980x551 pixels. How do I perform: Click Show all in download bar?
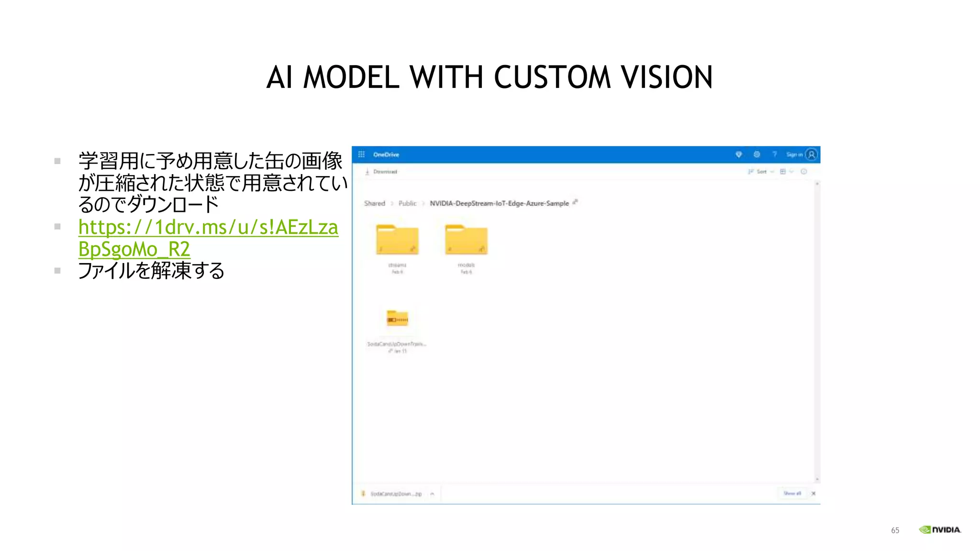(792, 493)
